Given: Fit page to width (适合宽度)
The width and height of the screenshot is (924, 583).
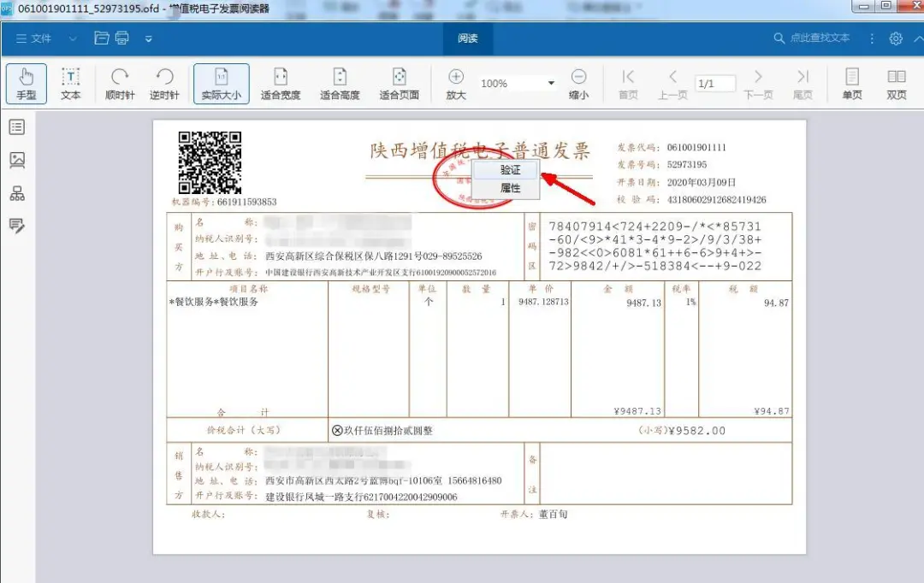Looking at the screenshot, I should (280, 82).
